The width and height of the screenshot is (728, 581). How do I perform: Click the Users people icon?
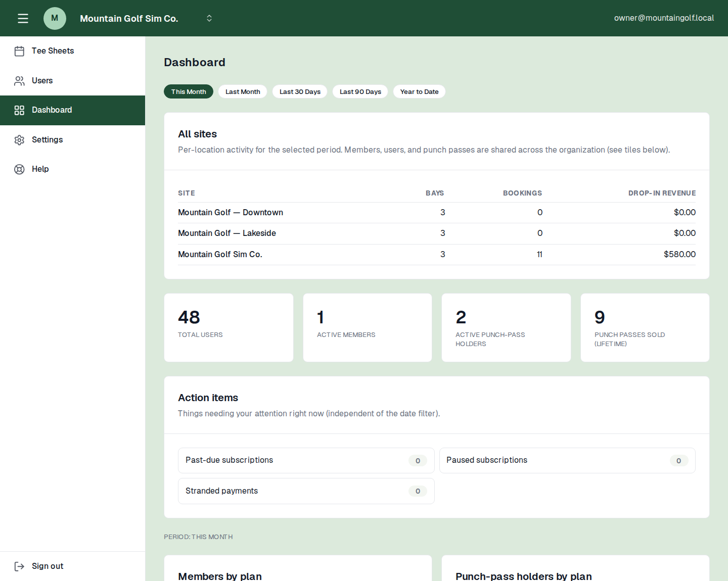[x=19, y=81]
